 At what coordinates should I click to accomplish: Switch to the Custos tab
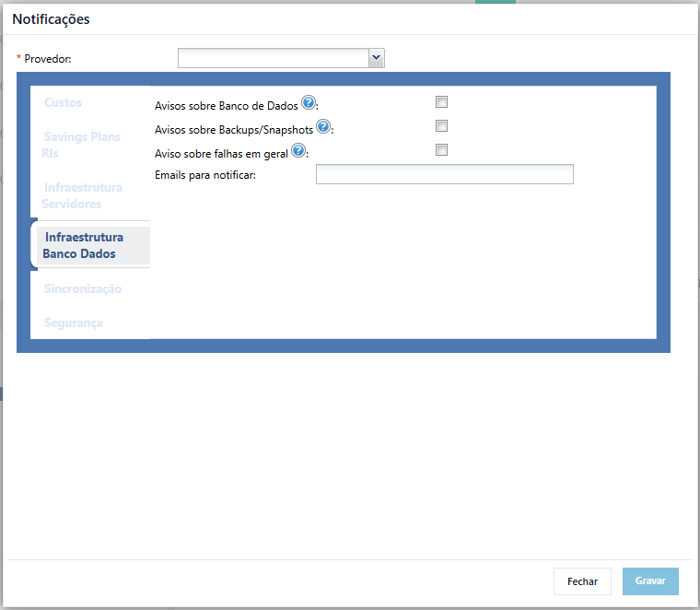pos(63,102)
